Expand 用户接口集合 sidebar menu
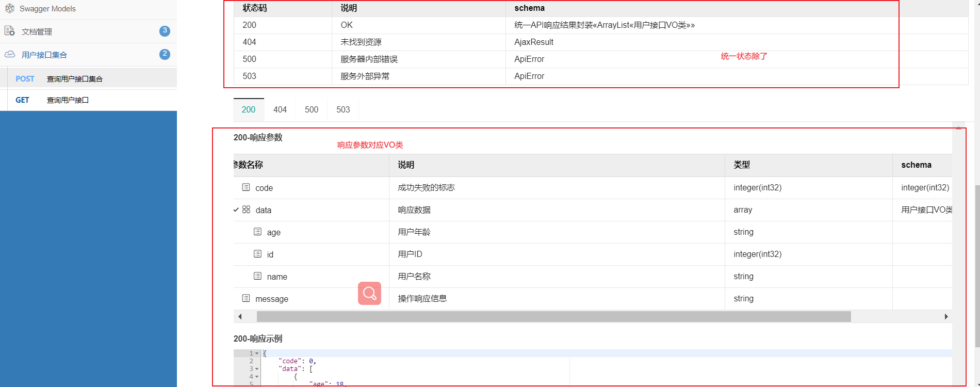This screenshot has width=980, height=387. [x=88, y=55]
